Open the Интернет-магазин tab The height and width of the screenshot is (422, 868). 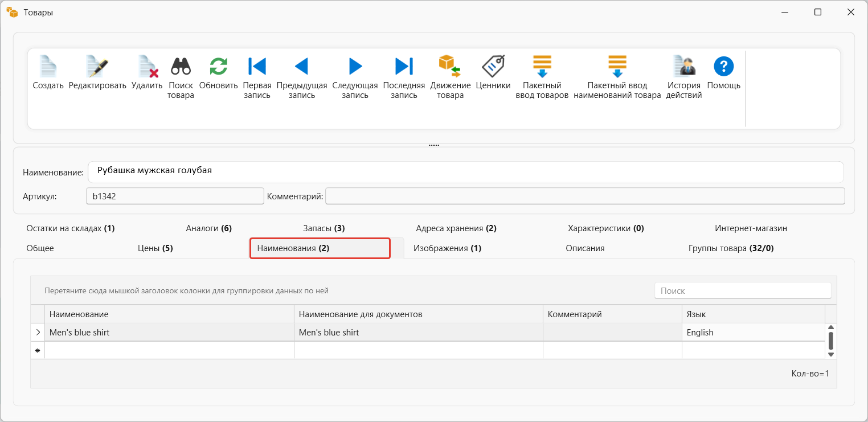pyautogui.click(x=751, y=228)
